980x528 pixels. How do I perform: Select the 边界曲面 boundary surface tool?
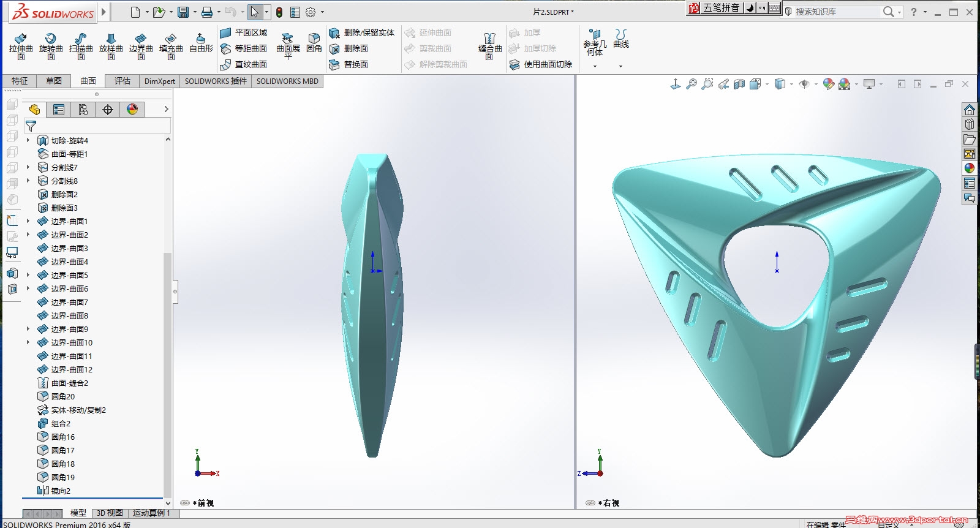point(141,46)
